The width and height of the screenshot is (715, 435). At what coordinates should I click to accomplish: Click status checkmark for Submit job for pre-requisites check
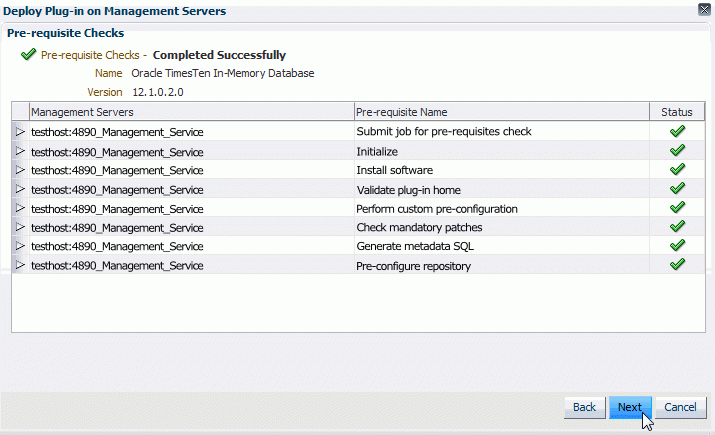[x=677, y=131]
